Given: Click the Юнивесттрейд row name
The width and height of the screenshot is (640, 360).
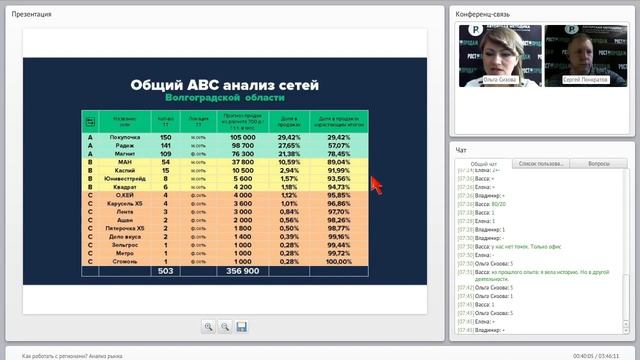Looking at the screenshot, I should [x=125, y=179].
